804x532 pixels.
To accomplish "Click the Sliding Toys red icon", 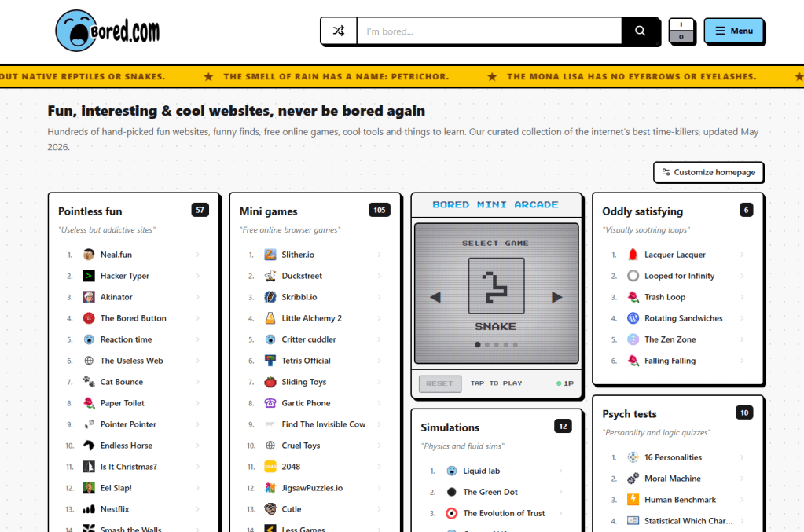I will coord(270,382).
